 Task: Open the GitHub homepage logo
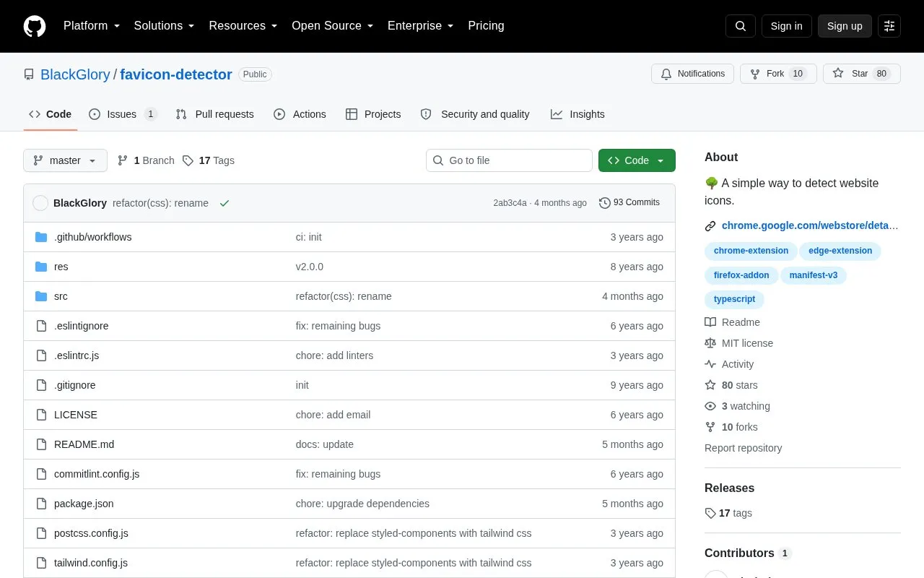tap(35, 26)
